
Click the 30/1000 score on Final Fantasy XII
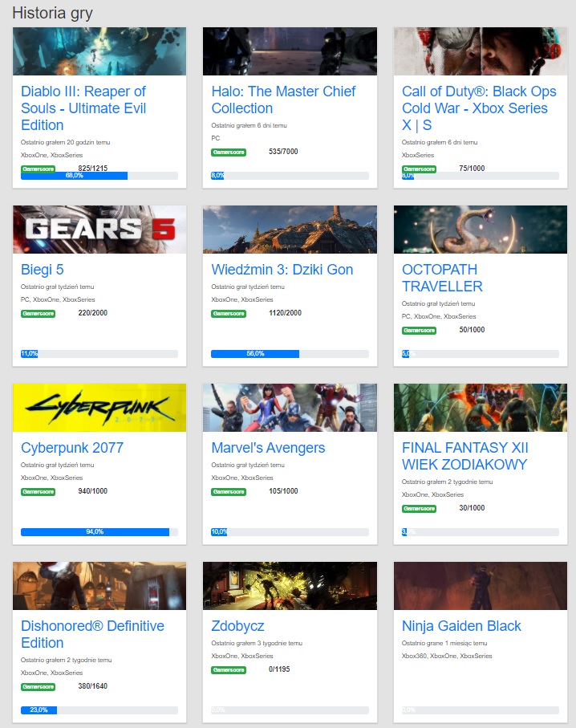(472, 508)
